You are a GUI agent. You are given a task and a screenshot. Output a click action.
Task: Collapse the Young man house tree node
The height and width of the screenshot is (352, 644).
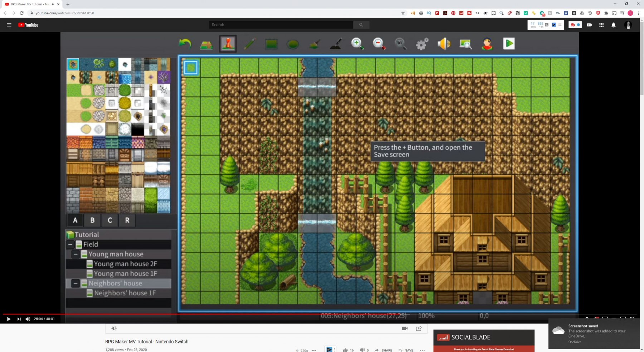pyautogui.click(x=75, y=254)
